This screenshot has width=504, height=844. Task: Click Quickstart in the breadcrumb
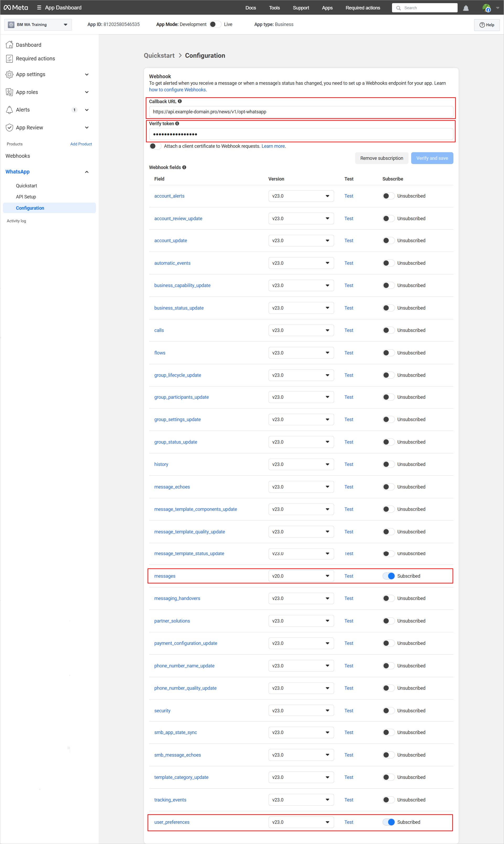(159, 55)
